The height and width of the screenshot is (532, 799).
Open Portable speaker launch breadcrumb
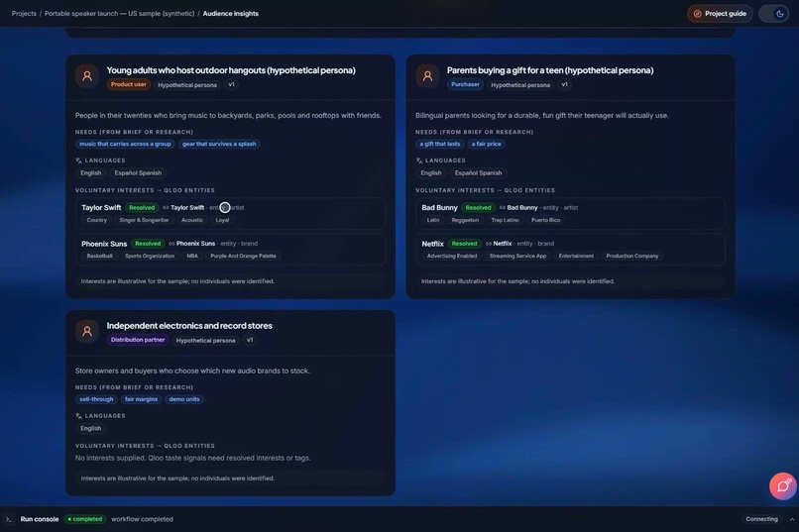(119, 14)
